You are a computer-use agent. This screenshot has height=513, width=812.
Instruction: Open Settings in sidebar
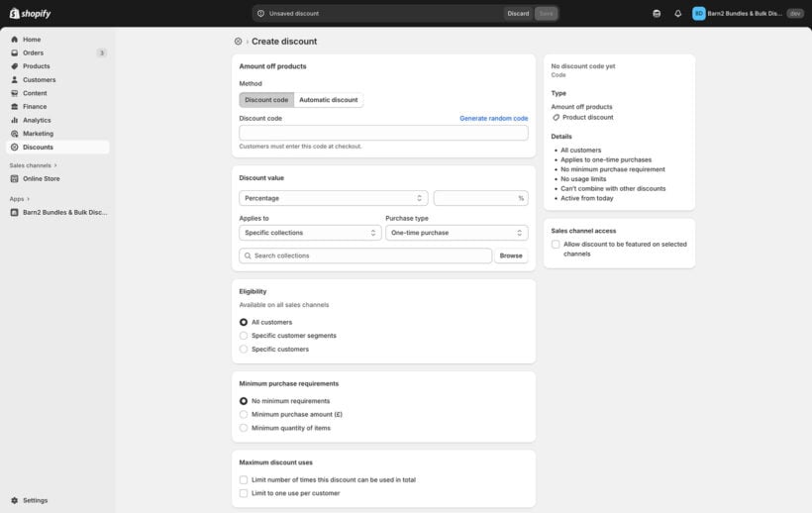pyautogui.click(x=57, y=500)
